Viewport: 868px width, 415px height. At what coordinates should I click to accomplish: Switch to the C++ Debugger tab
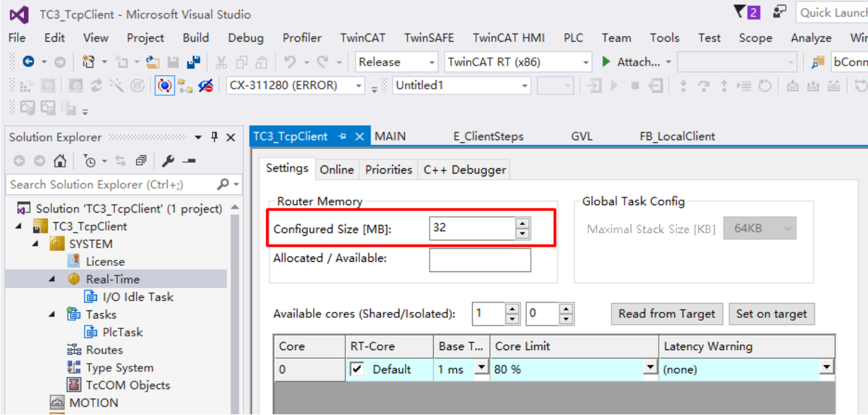[465, 170]
